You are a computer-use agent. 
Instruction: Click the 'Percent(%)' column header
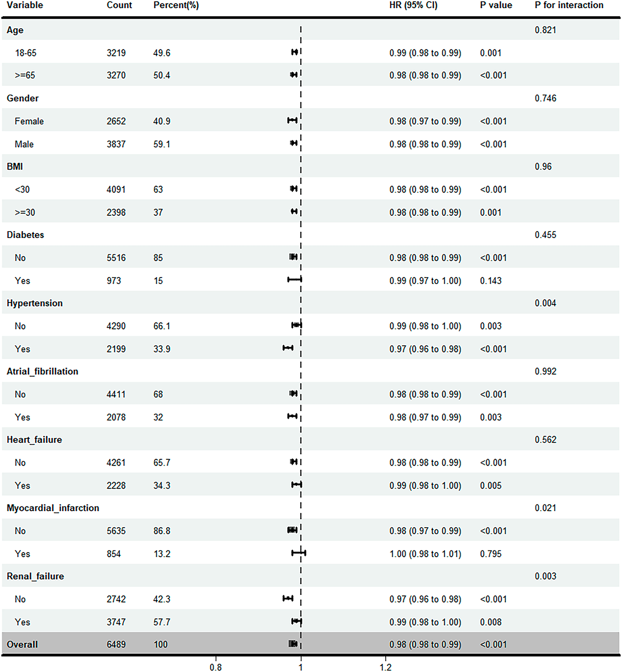[x=176, y=5]
